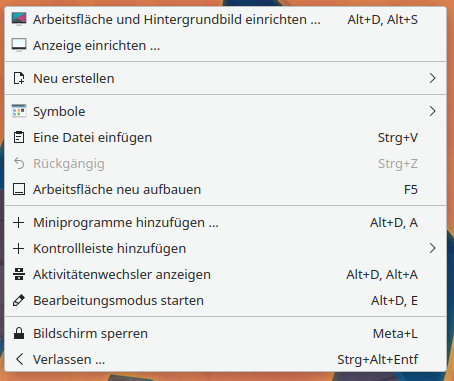
Task: Click the desktop wallpaper settings icon
Action: click(x=19, y=19)
